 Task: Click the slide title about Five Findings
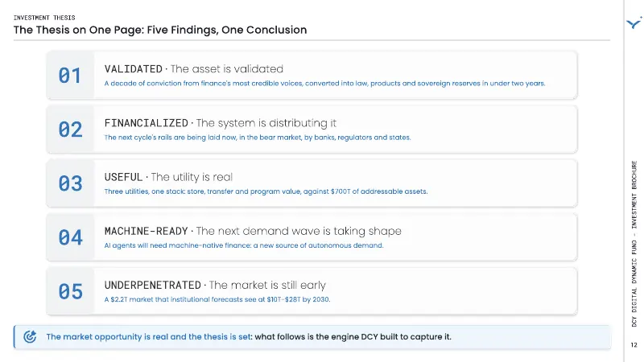pyautogui.click(x=160, y=30)
